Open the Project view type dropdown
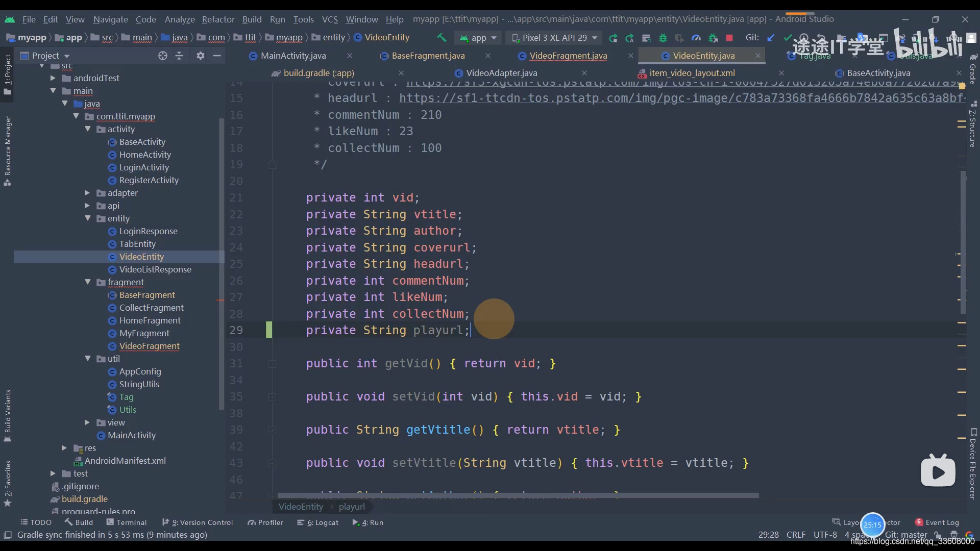The width and height of the screenshot is (980, 551). coord(45,56)
